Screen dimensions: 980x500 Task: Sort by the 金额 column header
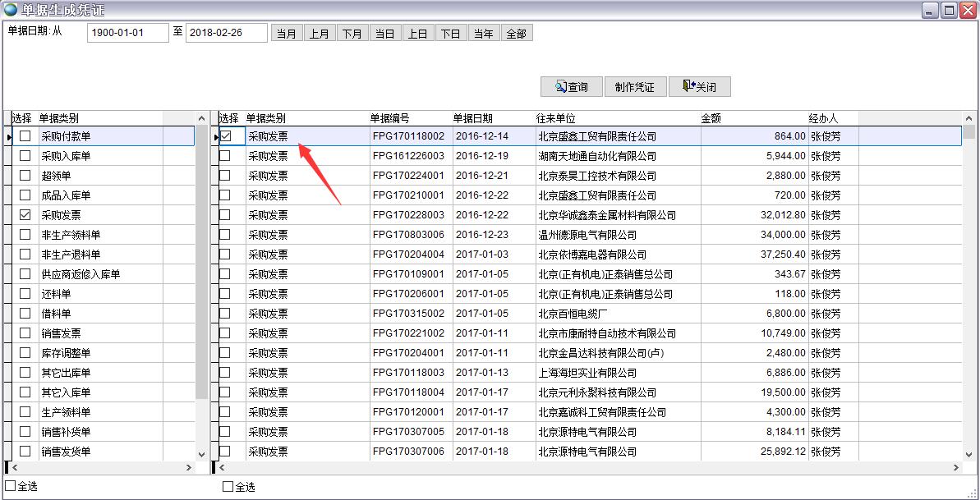pos(711,118)
